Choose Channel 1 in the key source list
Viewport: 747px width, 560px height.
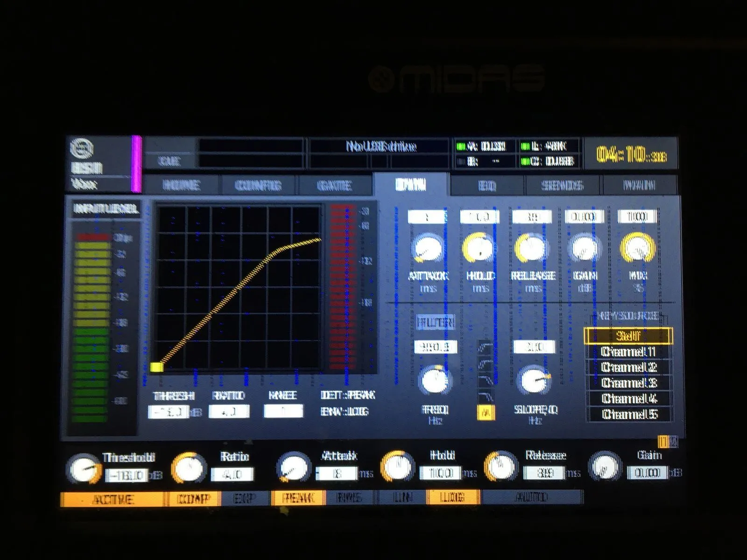point(628,351)
